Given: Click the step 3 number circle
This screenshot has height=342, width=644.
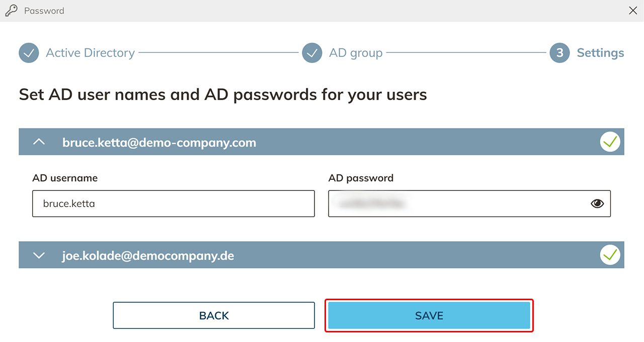Looking at the screenshot, I should click(x=559, y=53).
